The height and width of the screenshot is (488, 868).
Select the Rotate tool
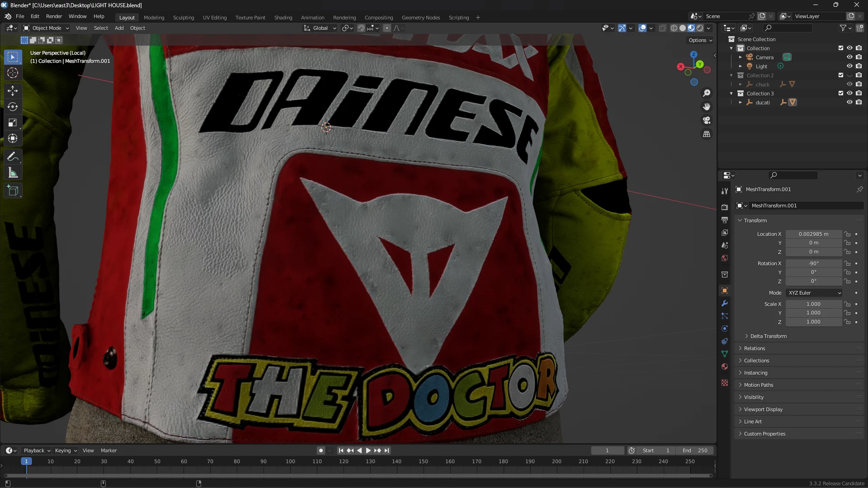[13, 107]
